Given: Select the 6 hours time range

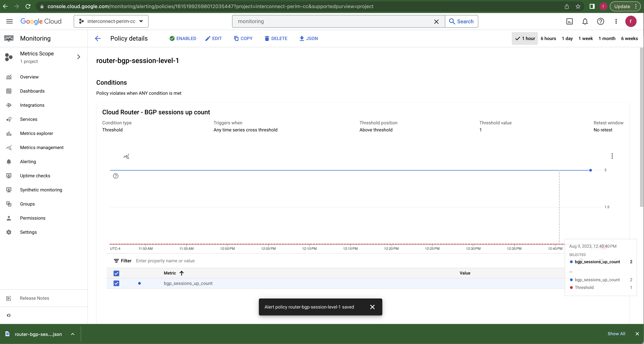Looking at the screenshot, I should point(548,38).
